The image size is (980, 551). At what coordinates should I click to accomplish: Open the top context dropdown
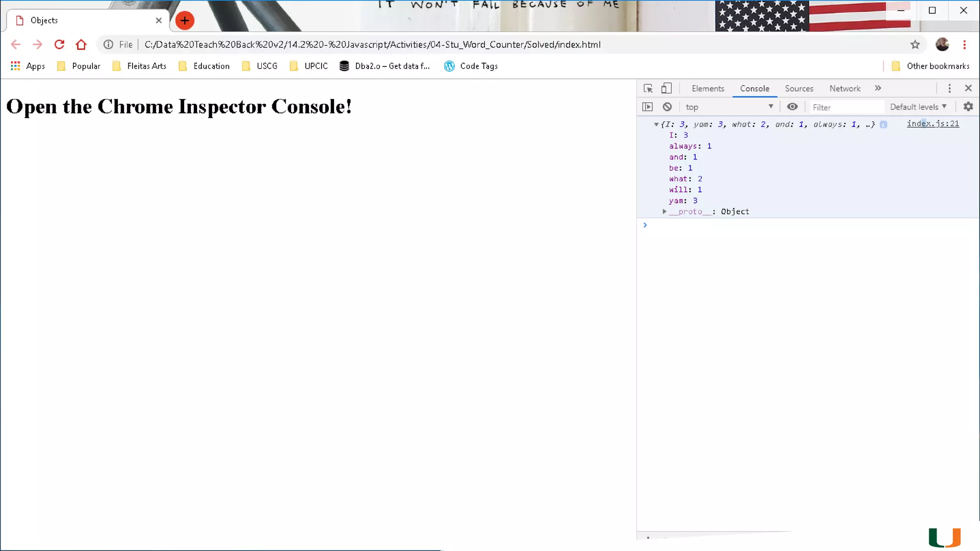tap(728, 107)
